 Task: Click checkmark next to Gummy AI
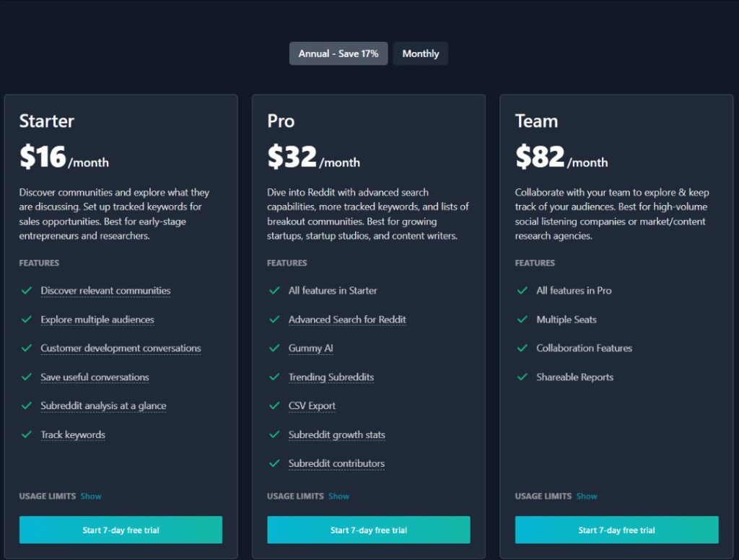[274, 348]
